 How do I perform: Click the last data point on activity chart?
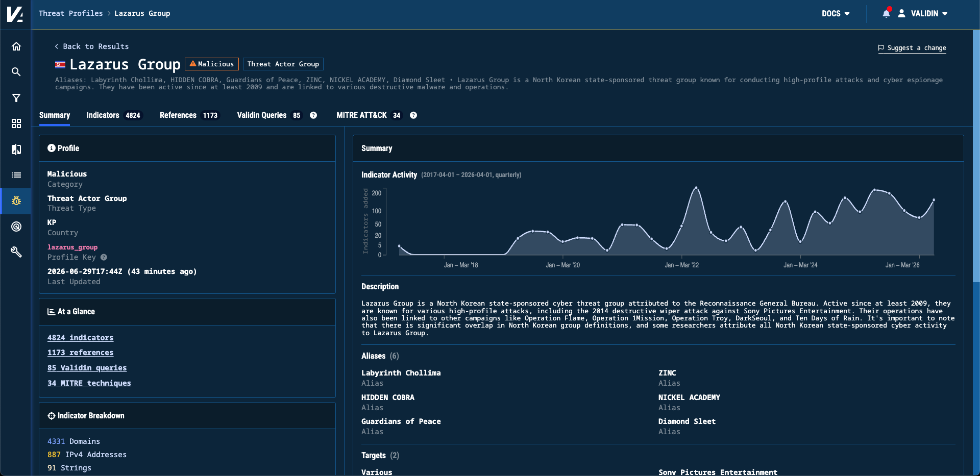pos(934,200)
